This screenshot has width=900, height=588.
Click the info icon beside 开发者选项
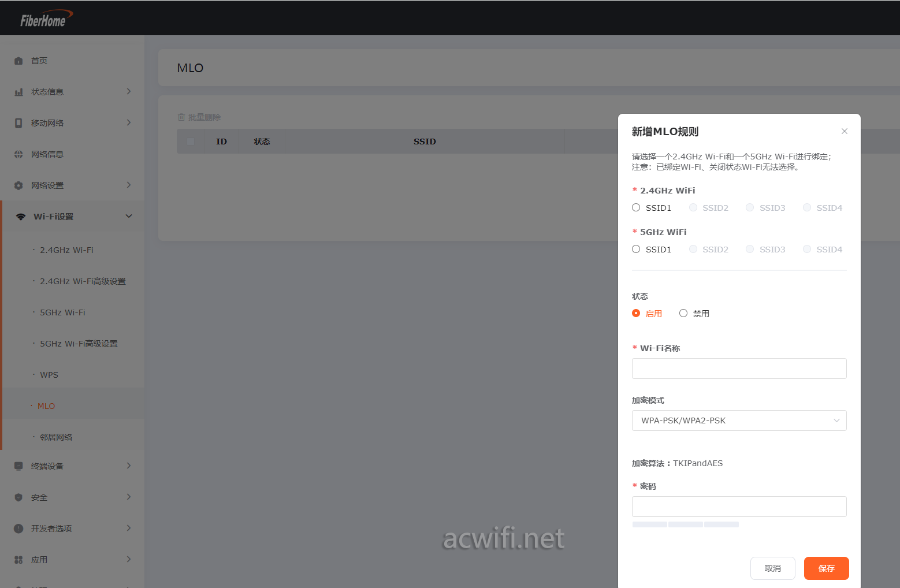18,529
